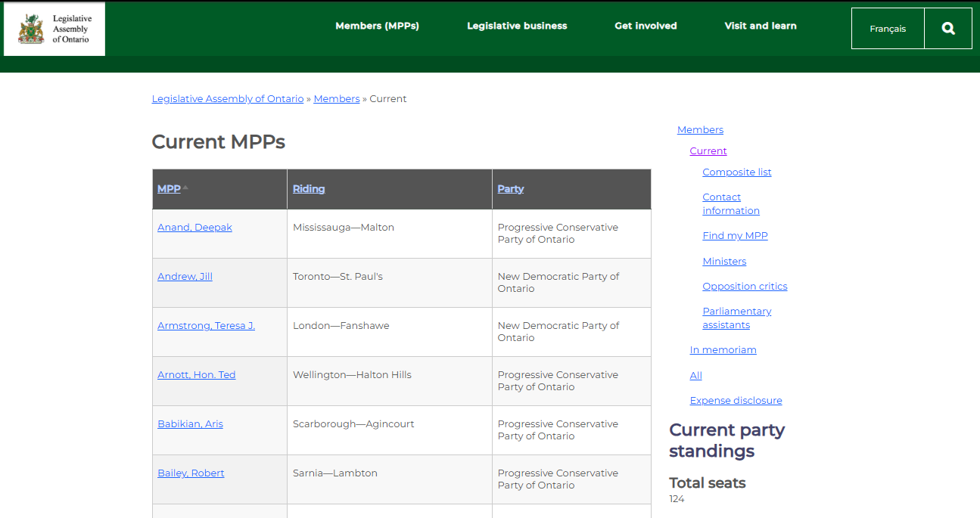The image size is (980, 518).
Task: Open the search magnifier icon
Action: [948, 29]
